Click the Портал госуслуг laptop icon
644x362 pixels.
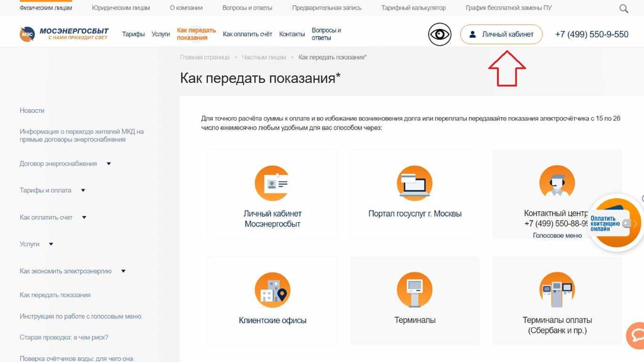click(x=415, y=183)
